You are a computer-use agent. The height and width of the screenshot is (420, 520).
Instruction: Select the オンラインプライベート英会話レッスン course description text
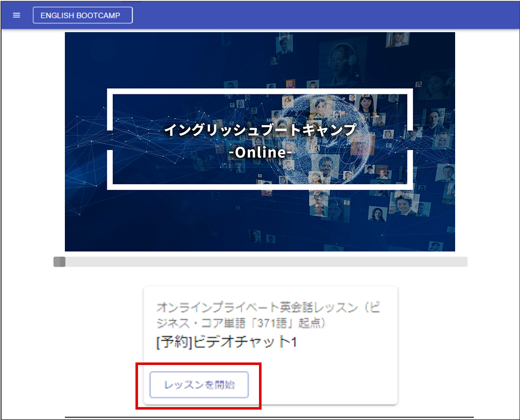[x=268, y=315]
